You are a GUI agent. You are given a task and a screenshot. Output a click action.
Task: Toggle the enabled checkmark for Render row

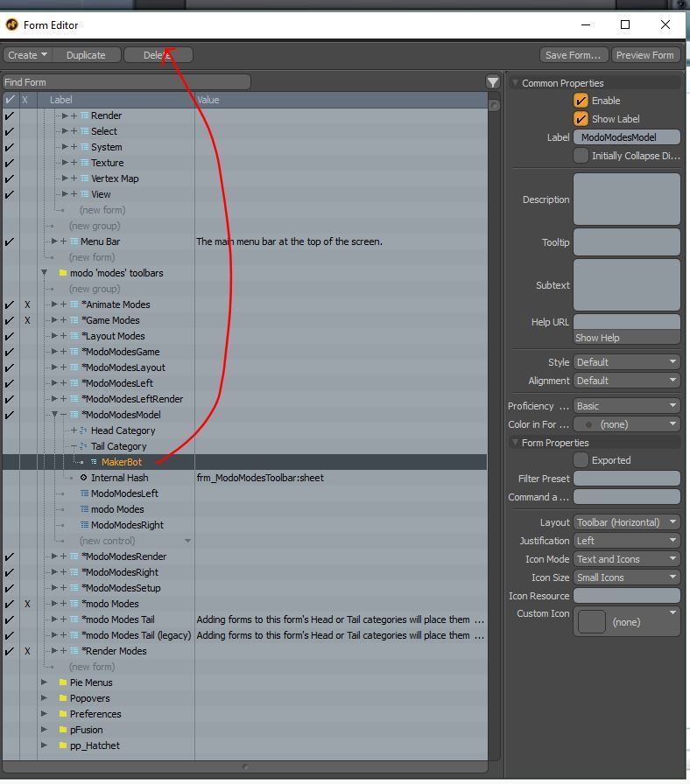(10, 116)
